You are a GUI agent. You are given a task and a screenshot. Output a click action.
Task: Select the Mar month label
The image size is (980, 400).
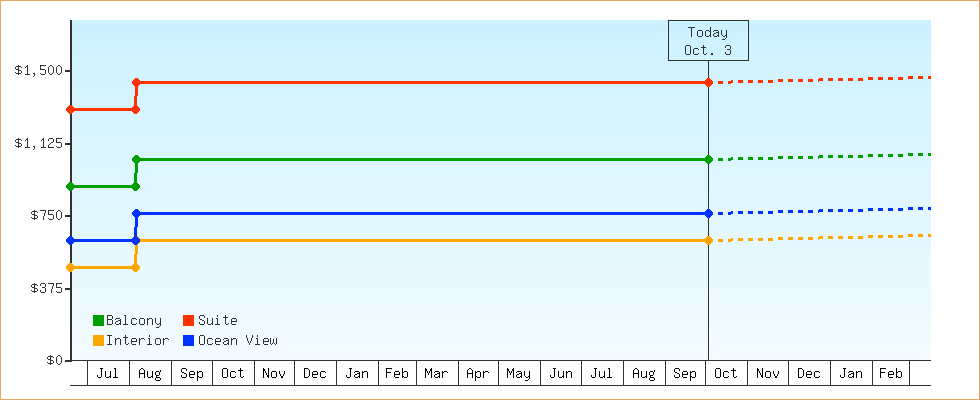(436, 374)
